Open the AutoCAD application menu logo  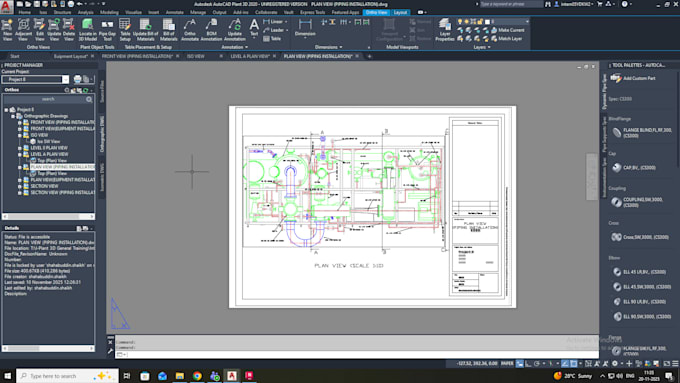click(x=7, y=7)
